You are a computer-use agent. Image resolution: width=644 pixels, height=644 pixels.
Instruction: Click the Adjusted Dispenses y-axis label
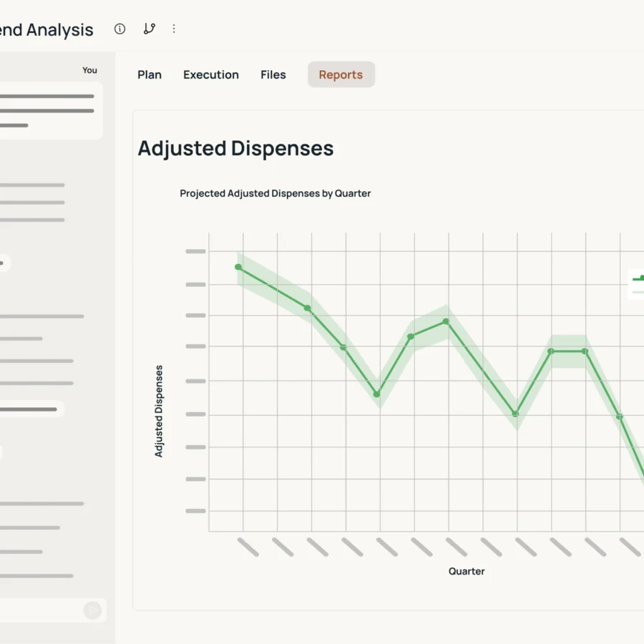point(159,411)
